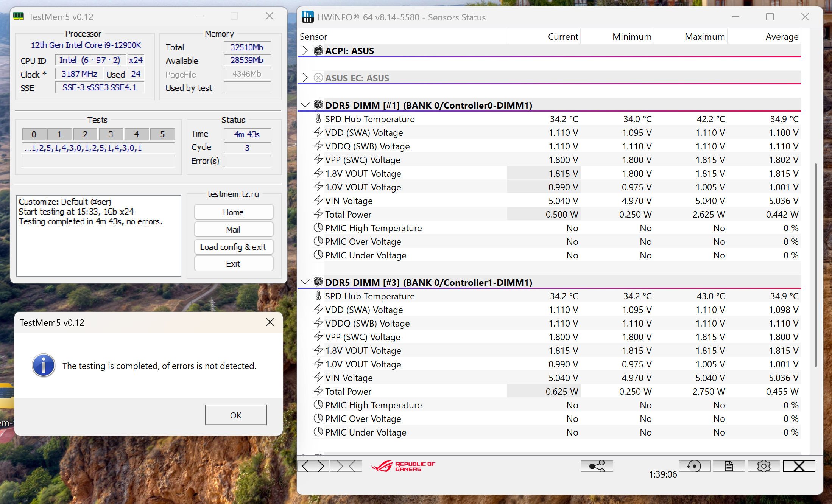Click the expand-columns left/right arrows button
832x504 pixels.
(313, 466)
